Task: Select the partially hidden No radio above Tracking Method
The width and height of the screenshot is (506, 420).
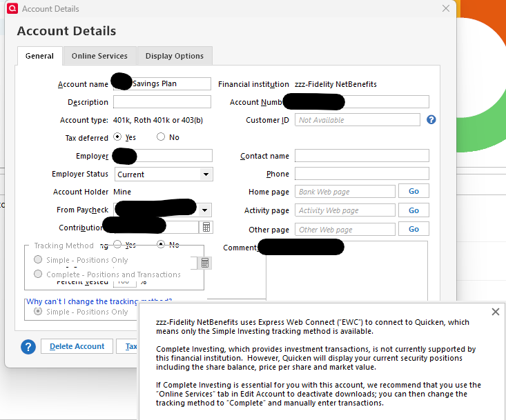Action: coord(161,244)
